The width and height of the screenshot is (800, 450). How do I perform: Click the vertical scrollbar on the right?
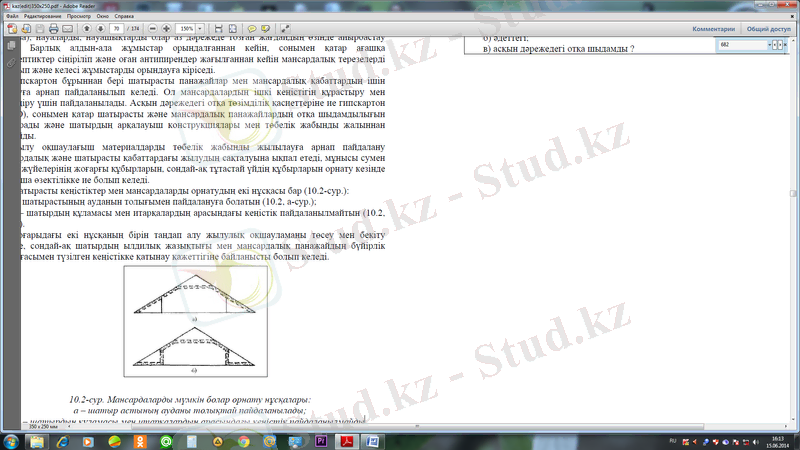tap(792, 193)
